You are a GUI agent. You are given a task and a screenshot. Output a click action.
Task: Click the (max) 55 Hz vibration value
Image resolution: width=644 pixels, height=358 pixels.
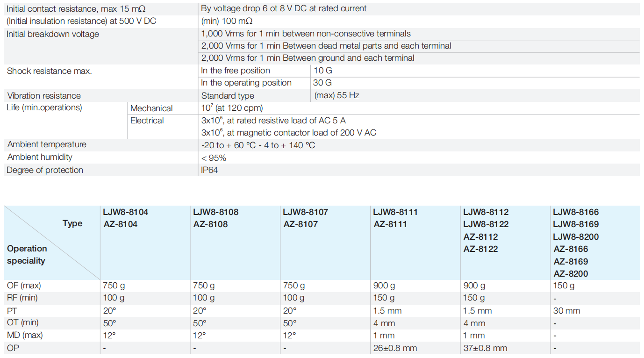pos(336,95)
